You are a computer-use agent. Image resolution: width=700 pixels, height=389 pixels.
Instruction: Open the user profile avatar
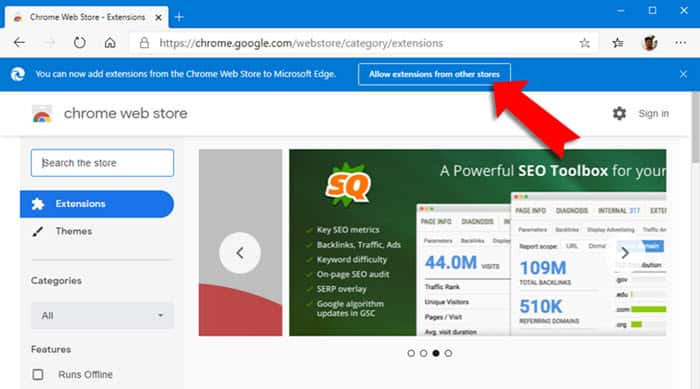650,43
